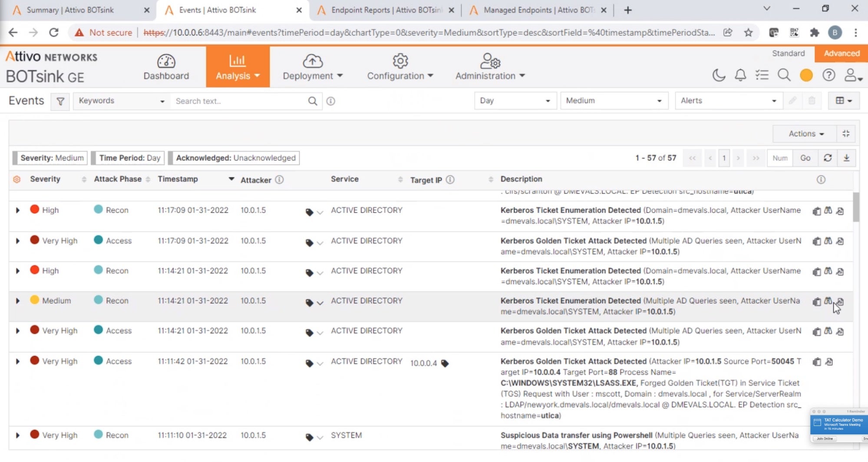Click the orange status circle in header
Screen dimensions: 868x462
[x=806, y=75]
